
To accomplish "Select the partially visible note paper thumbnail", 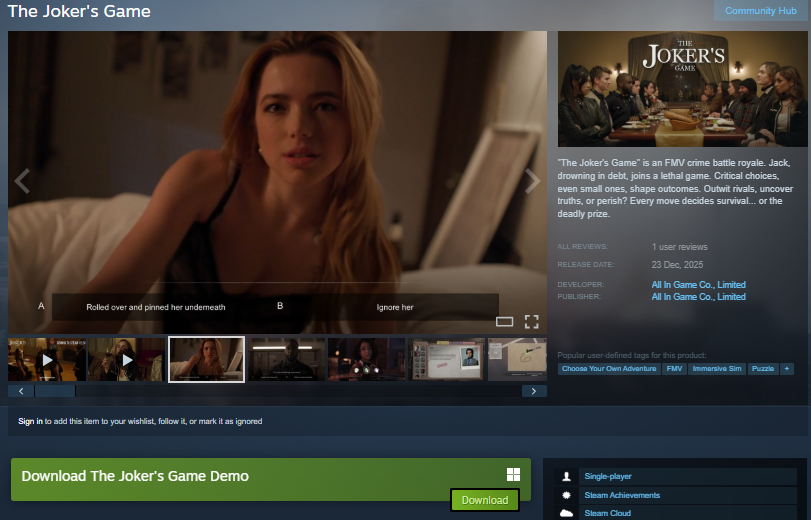I will pos(517,360).
